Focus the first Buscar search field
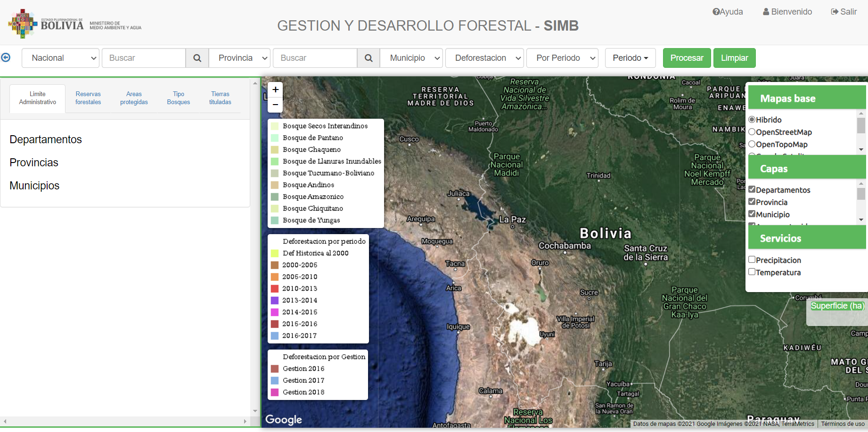 (x=144, y=58)
